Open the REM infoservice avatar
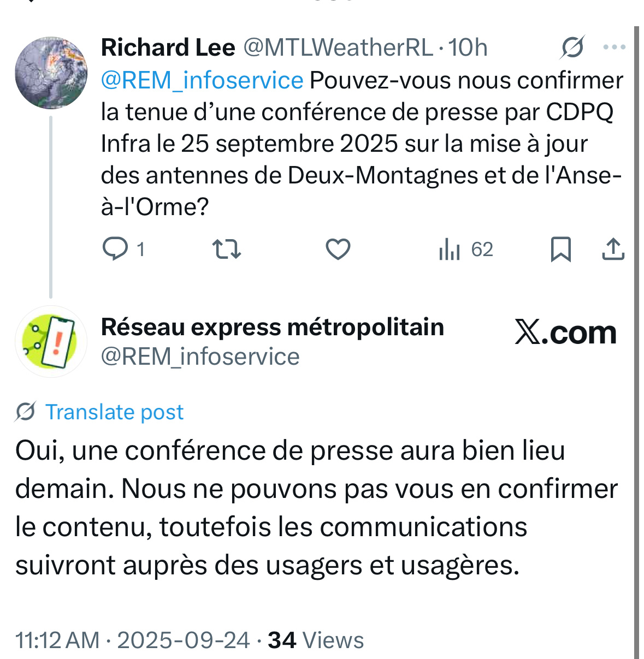This screenshot has width=644, height=659. coord(51,341)
